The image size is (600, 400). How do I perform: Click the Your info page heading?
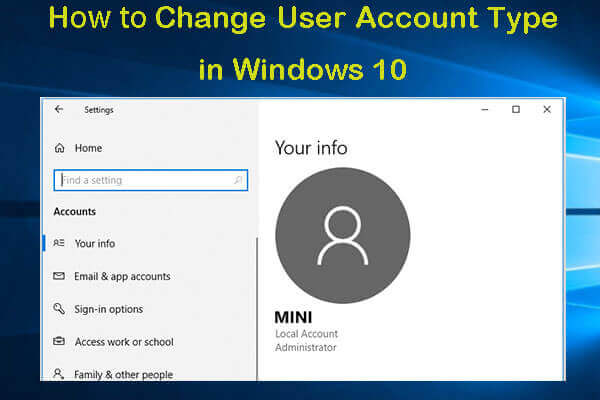point(311,148)
